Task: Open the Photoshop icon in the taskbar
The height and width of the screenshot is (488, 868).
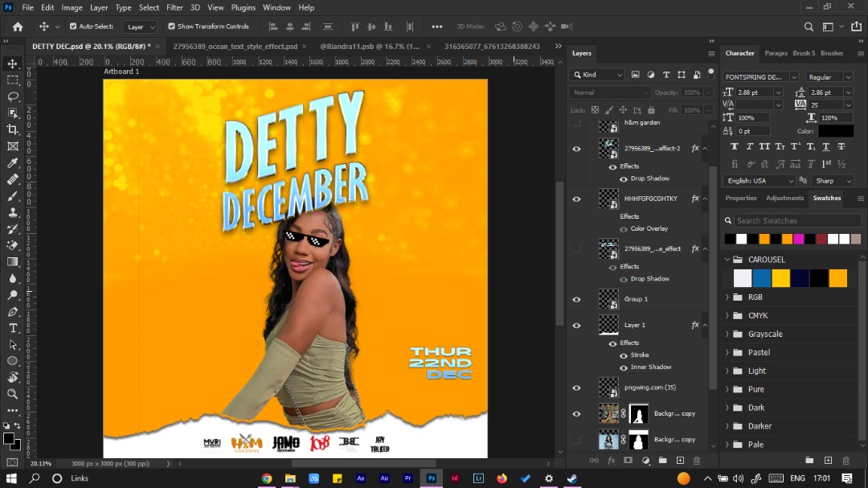Action: pyautogui.click(x=432, y=478)
